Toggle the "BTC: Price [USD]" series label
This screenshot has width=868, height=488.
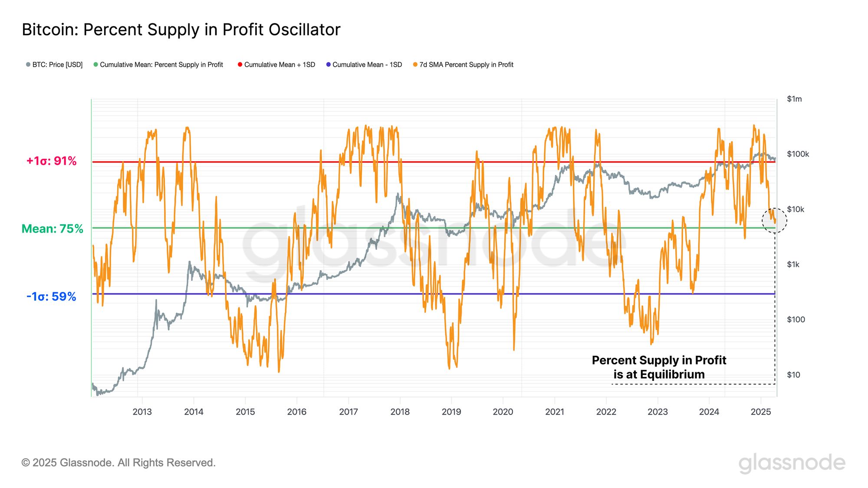(57, 65)
